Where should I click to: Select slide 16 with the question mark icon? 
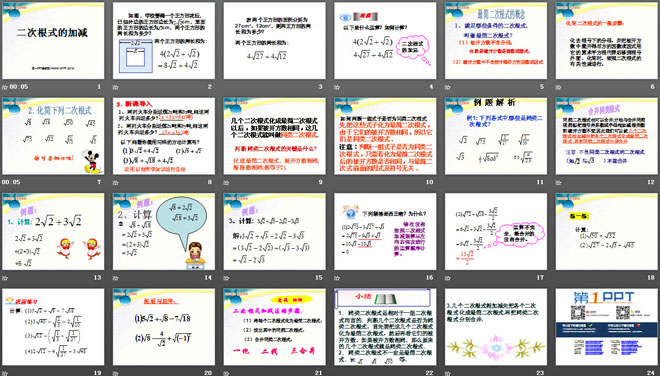pos(385,232)
